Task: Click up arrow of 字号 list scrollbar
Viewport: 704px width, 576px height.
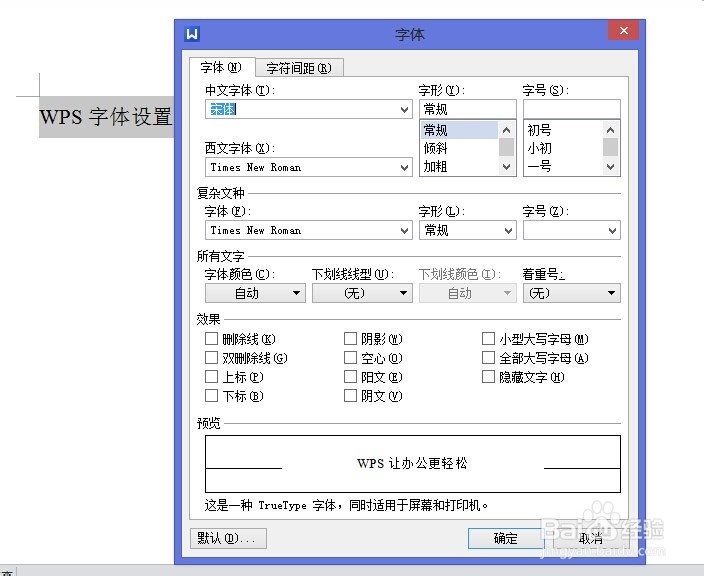Action: [610, 130]
